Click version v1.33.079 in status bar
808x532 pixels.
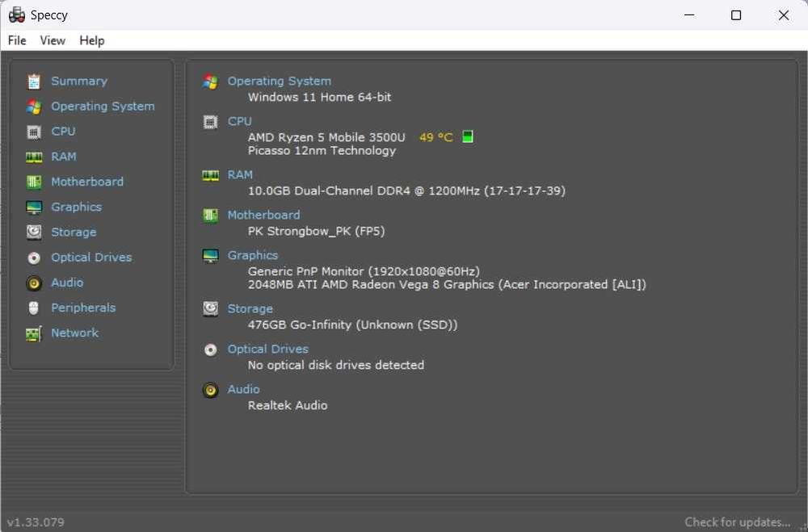pyautogui.click(x=36, y=522)
